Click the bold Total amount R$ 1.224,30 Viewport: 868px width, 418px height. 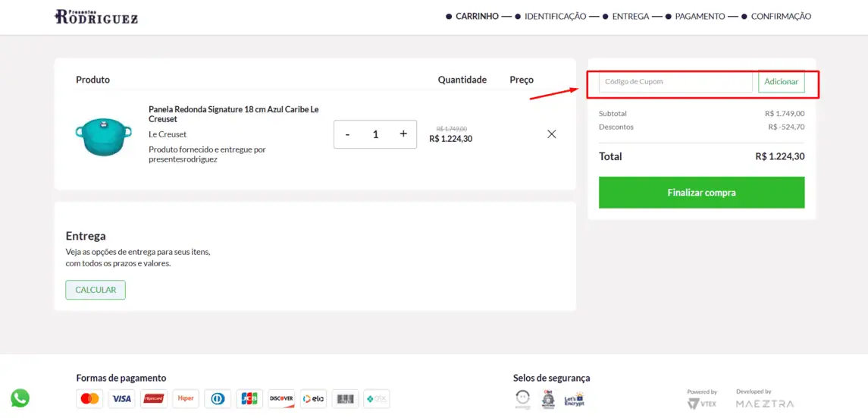779,157
